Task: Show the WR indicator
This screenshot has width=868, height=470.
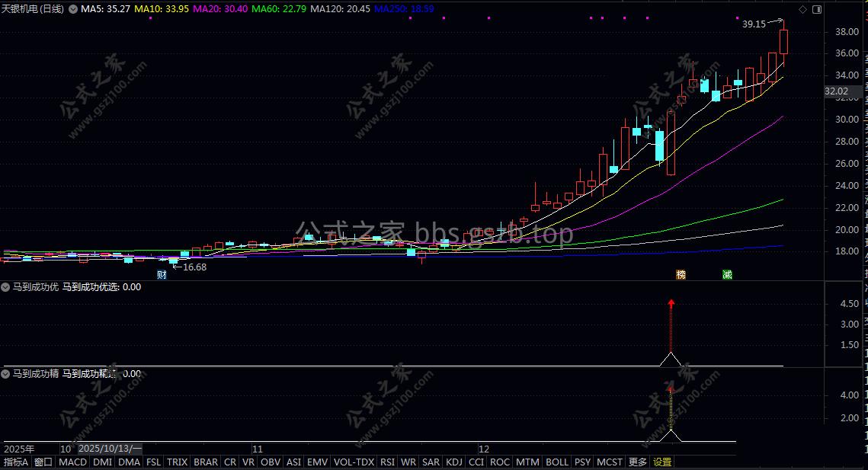Action: pos(408,462)
